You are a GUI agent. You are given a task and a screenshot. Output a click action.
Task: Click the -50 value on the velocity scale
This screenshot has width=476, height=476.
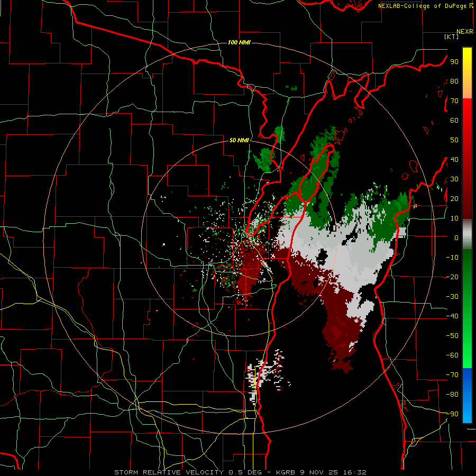452,336
